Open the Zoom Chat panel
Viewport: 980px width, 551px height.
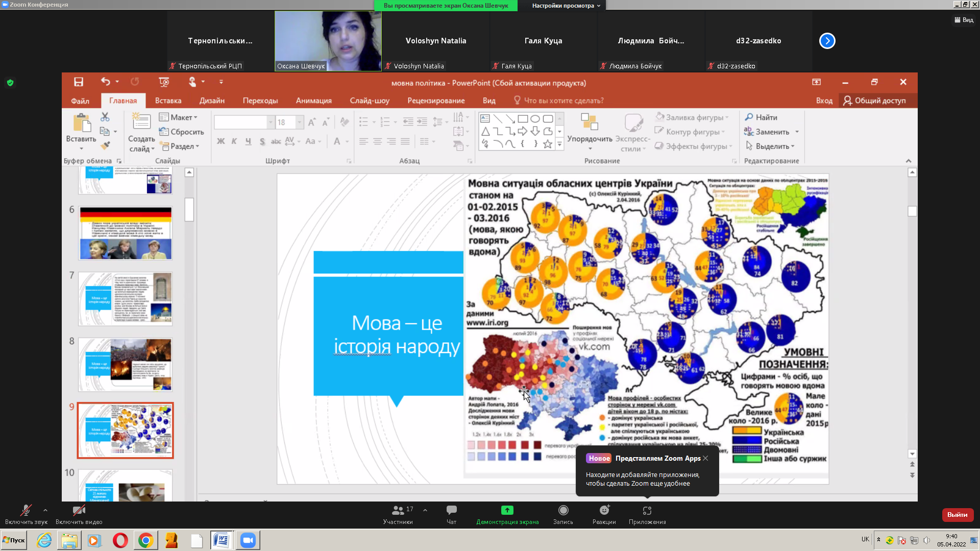pyautogui.click(x=451, y=511)
